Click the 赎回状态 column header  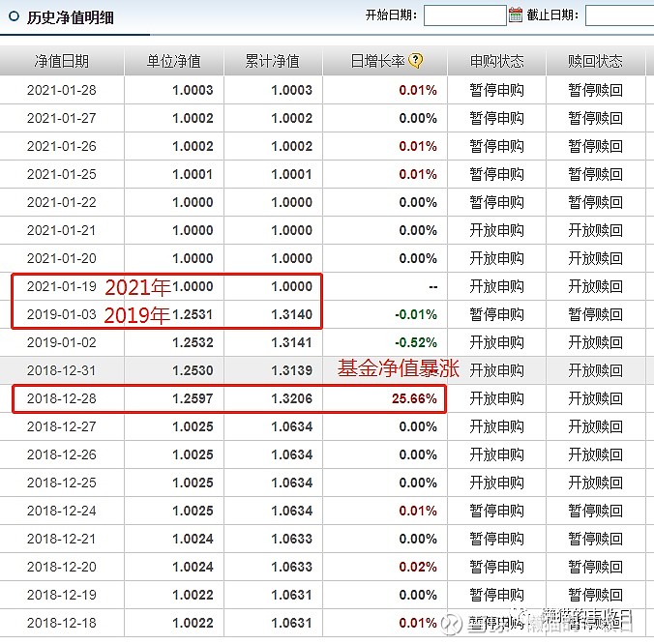595,61
